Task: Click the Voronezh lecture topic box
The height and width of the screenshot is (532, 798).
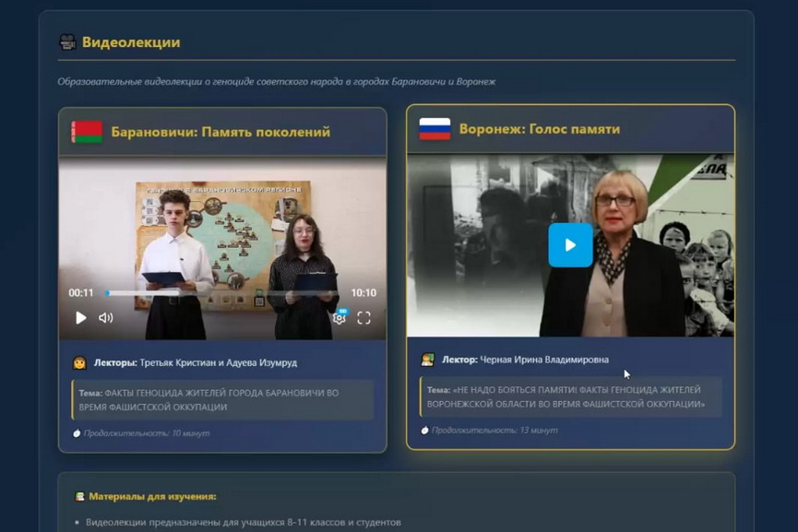Action: pos(570,396)
